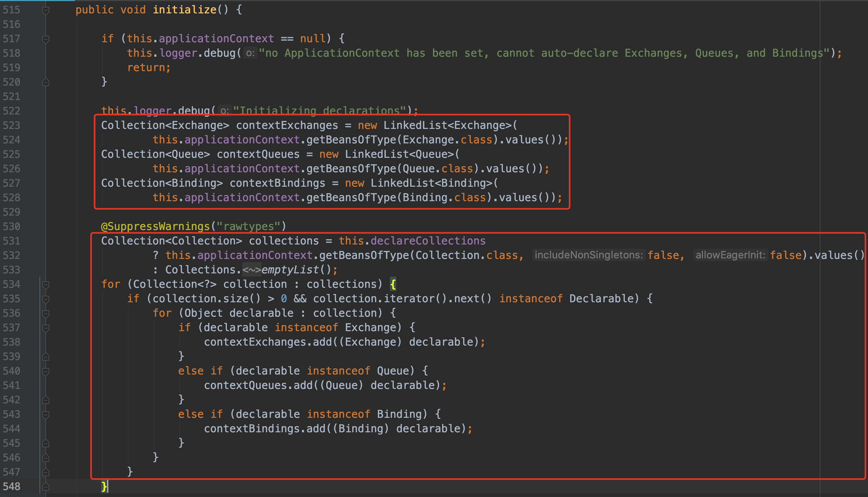Collapse the initialize() method fold marker at line 515
868x497 pixels.
click(45, 11)
